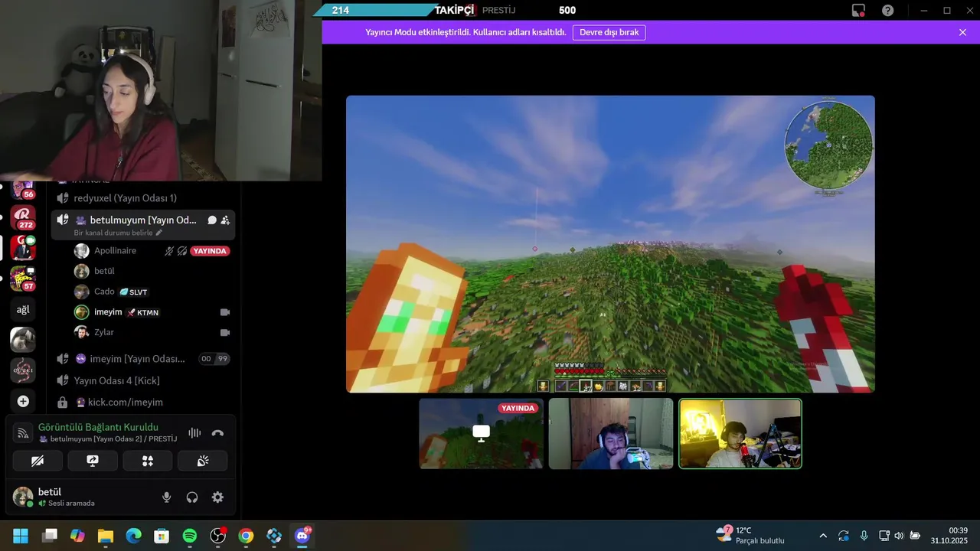
Task: Open the server with 272 badge
Action: click(x=23, y=217)
